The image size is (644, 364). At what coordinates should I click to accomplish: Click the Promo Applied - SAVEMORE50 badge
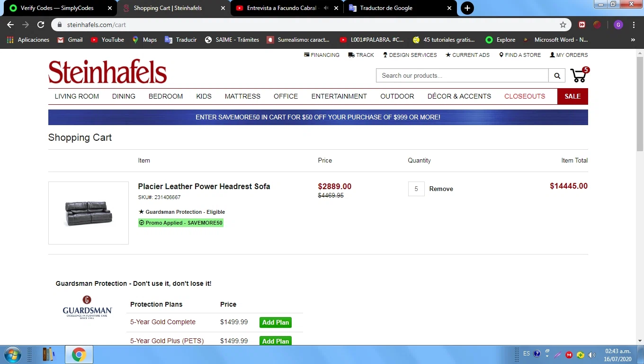[181, 223]
